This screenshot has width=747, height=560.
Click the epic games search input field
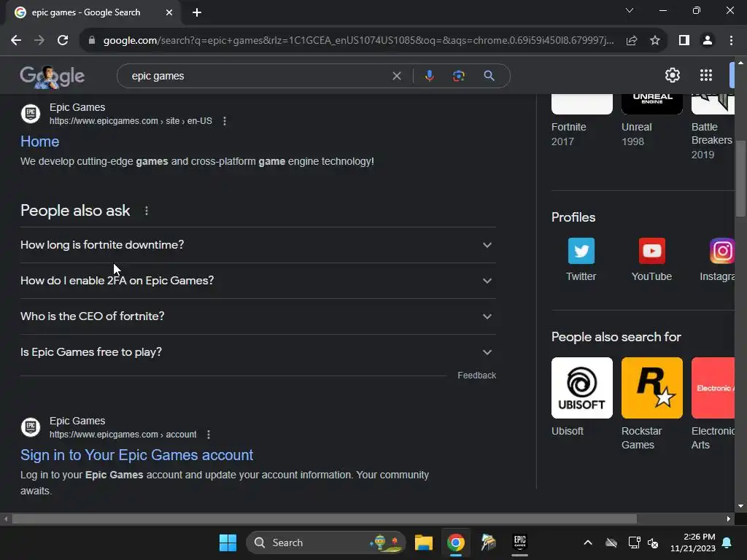258,76
